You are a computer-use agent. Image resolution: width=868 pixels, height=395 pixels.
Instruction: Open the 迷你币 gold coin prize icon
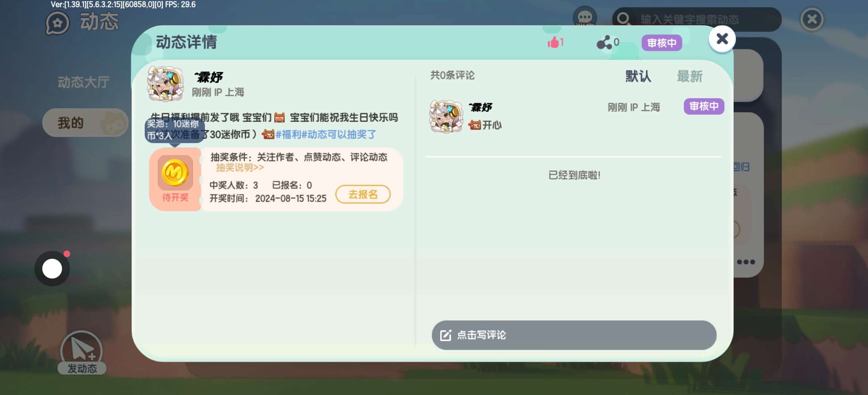[175, 172]
